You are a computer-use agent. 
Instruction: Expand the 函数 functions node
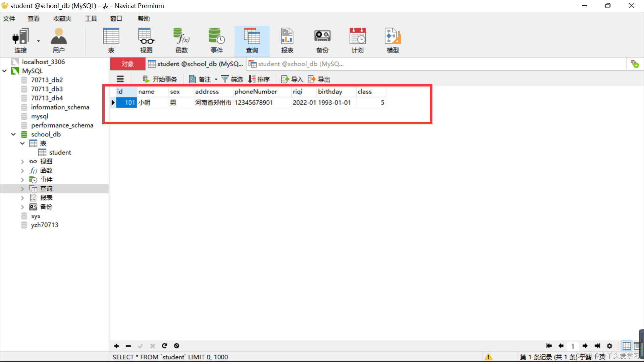(22, 171)
